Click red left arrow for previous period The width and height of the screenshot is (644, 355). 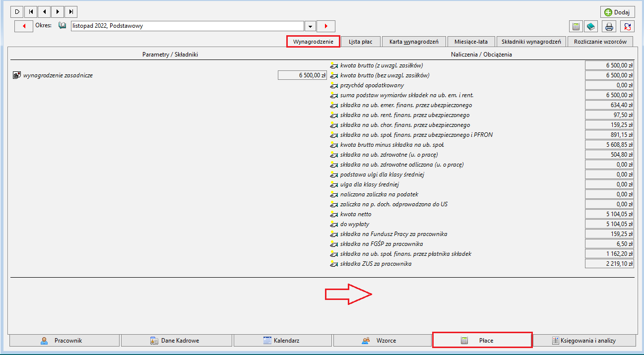click(24, 26)
